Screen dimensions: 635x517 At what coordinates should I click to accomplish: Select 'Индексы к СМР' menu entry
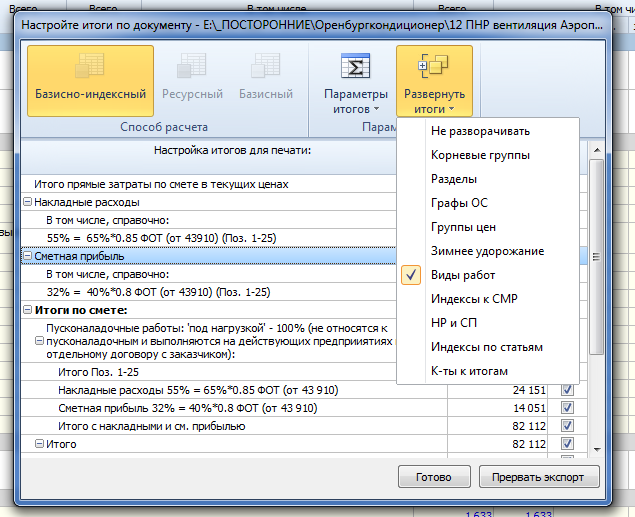tap(488, 299)
